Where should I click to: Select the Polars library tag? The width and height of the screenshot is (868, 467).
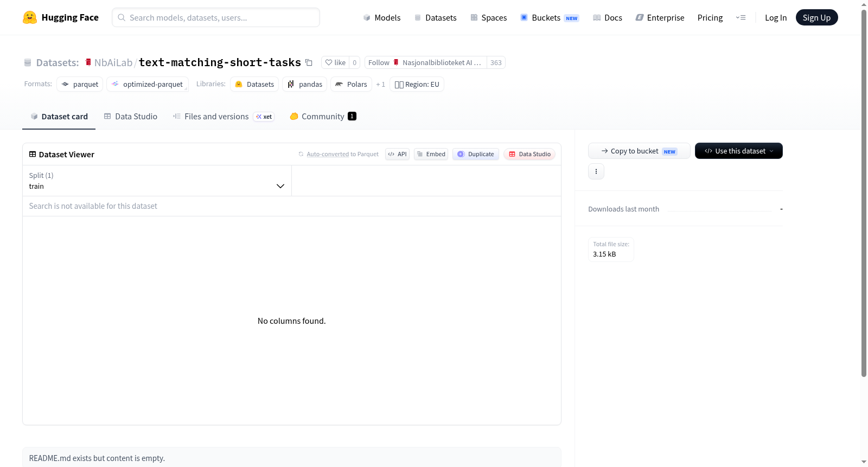pyautogui.click(x=352, y=84)
